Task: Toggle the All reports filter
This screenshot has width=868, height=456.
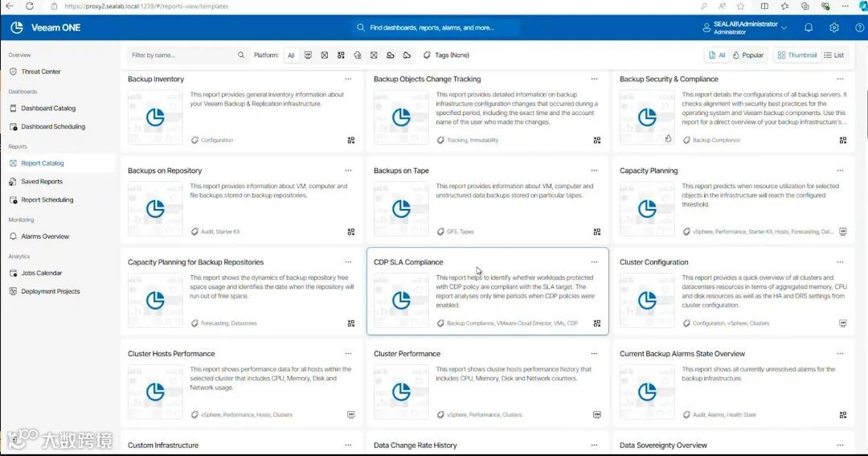Action: coord(717,55)
